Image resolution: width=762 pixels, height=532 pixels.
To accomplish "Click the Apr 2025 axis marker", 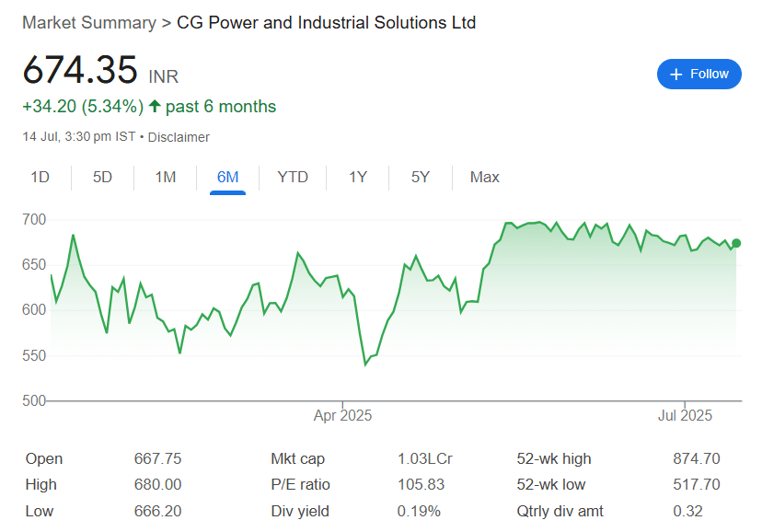I will (342, 415).
